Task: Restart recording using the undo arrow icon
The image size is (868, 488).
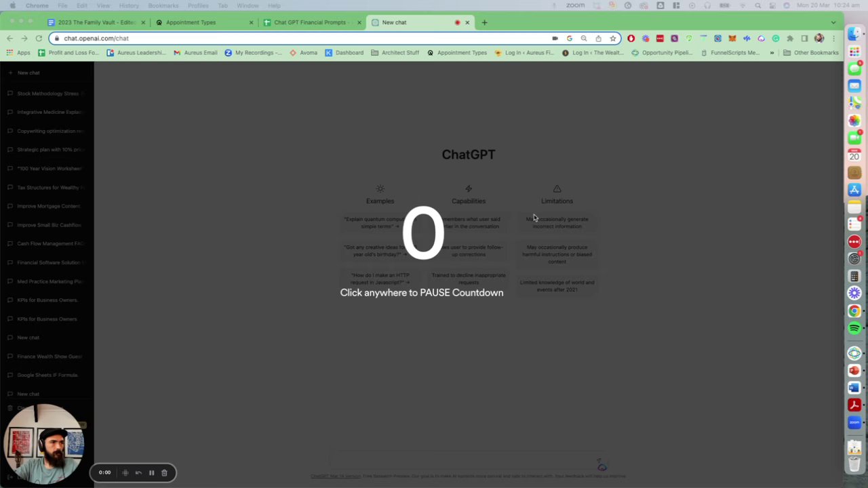Action: 138,472
